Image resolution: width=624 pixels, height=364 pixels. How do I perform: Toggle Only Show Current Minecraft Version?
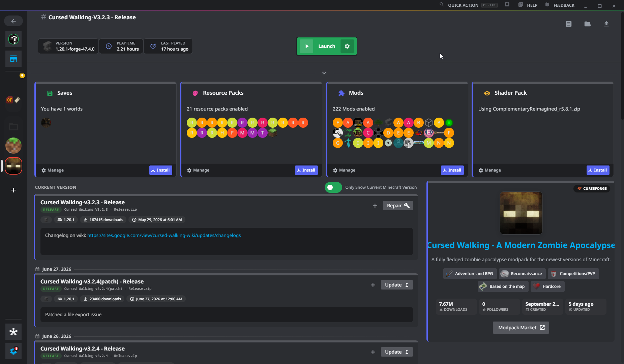coord(333,187)
